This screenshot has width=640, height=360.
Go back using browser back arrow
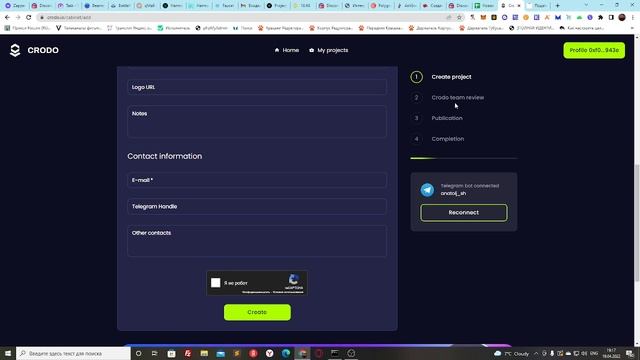click(x=7, y=17)
